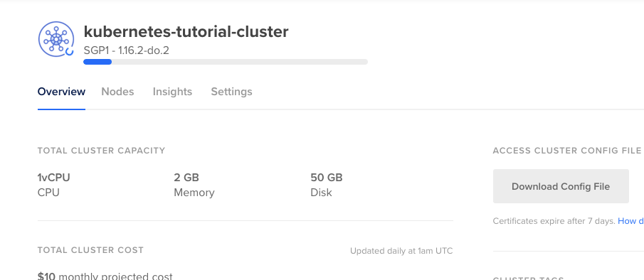Screen dimensions: 644x280
Task: Click the loading spinner on cluster icon
Action: click(x=69, y=51)
